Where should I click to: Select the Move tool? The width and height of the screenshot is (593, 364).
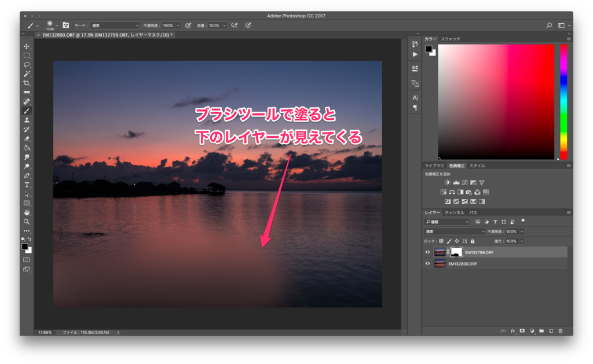click(x=27, y=46)
